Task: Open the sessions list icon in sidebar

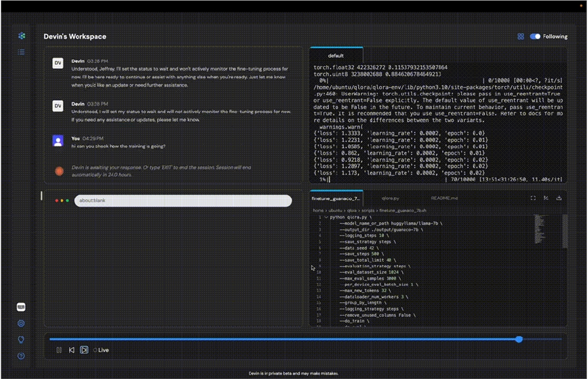Action: (21, 52)
